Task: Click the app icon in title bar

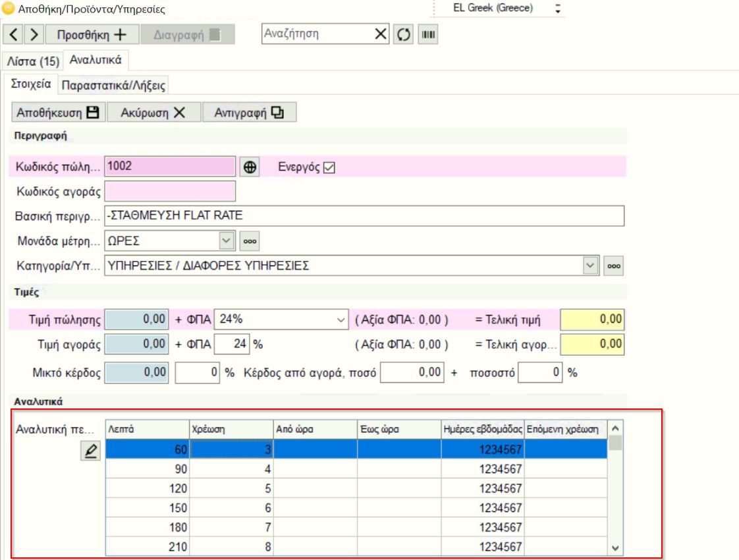Action: (x=8, y=8)
